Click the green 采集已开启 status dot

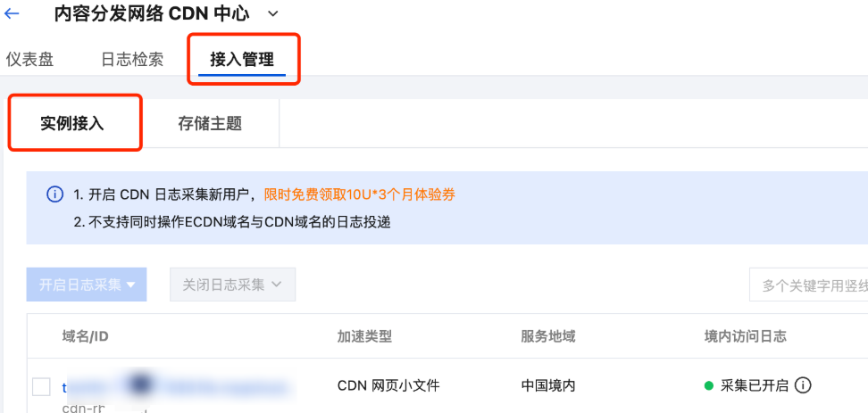pos(709,386)
